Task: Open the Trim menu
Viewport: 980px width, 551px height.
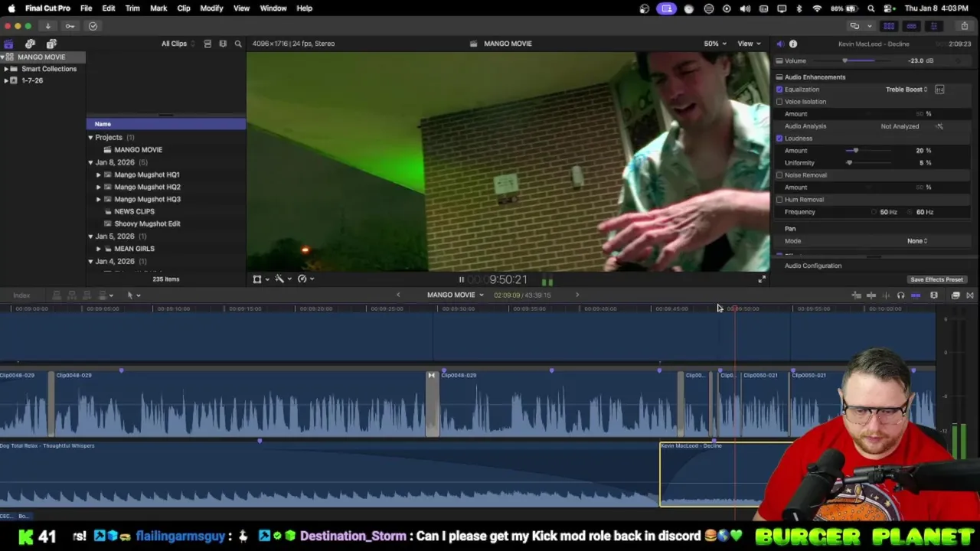Action: pos(132,8)
